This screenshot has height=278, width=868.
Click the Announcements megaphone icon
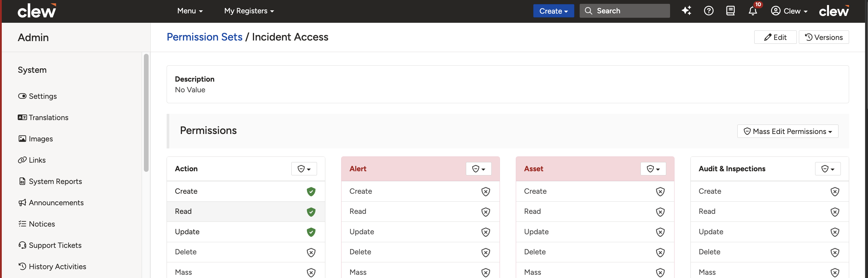pyautogui.click(x=22, y=202)
